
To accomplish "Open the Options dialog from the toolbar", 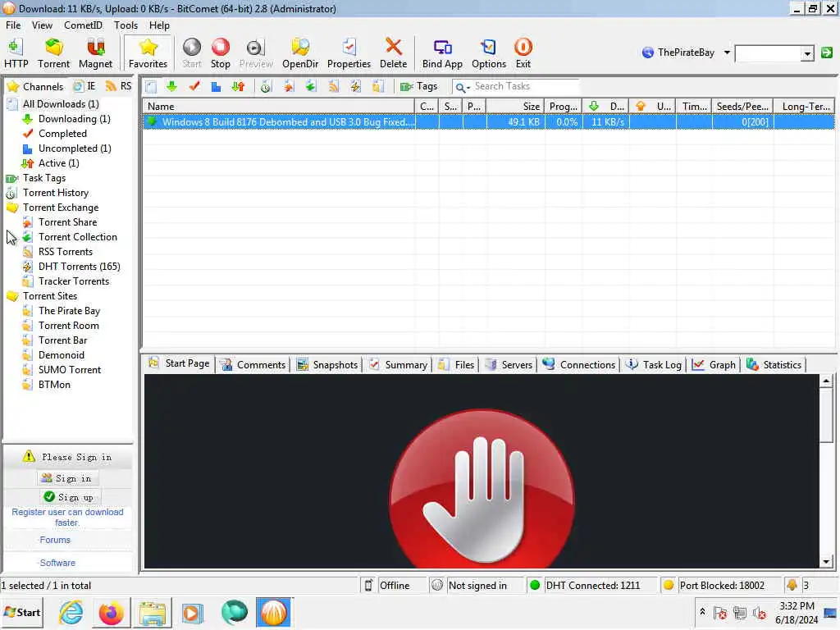I will pos(489,53).
